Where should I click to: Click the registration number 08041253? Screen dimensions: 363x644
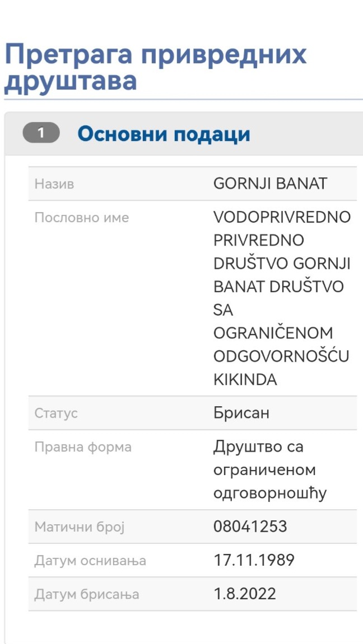250,527
